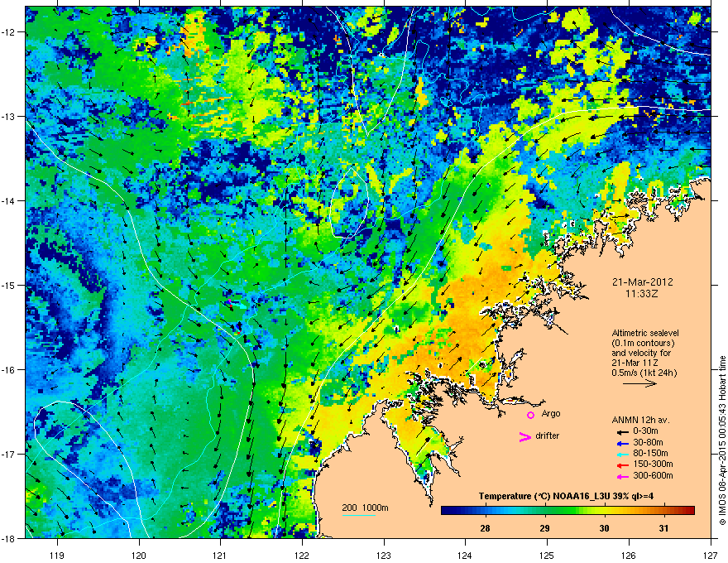Click the longitude axis label 122
Image resolution: width=728 pixels, height=563 pixels.
302,555
